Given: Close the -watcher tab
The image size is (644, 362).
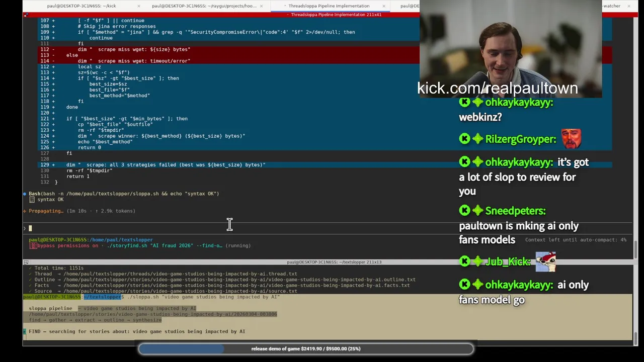Looking at the screenshot, I should tap(628, 6).
